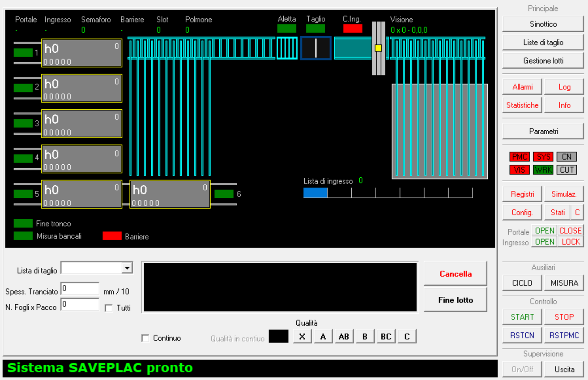Click the N. Fogli x Pacco input field
This screenshot has height=380, width=588.
click(x=80, y=305)
